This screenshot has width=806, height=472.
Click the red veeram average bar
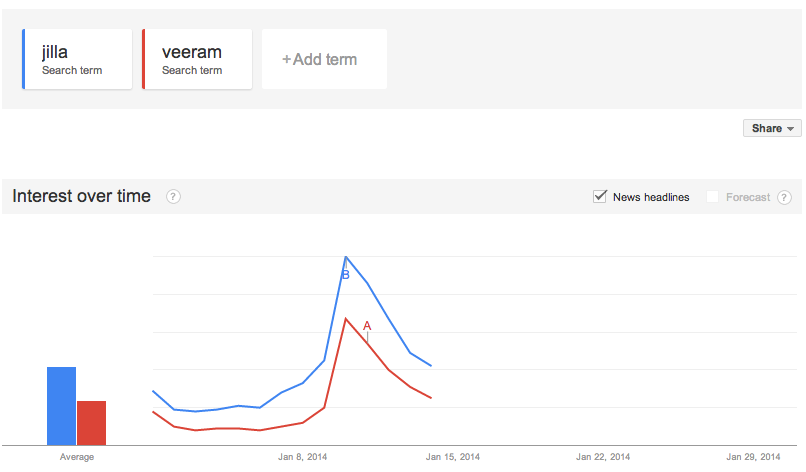(x=92, y=422)
